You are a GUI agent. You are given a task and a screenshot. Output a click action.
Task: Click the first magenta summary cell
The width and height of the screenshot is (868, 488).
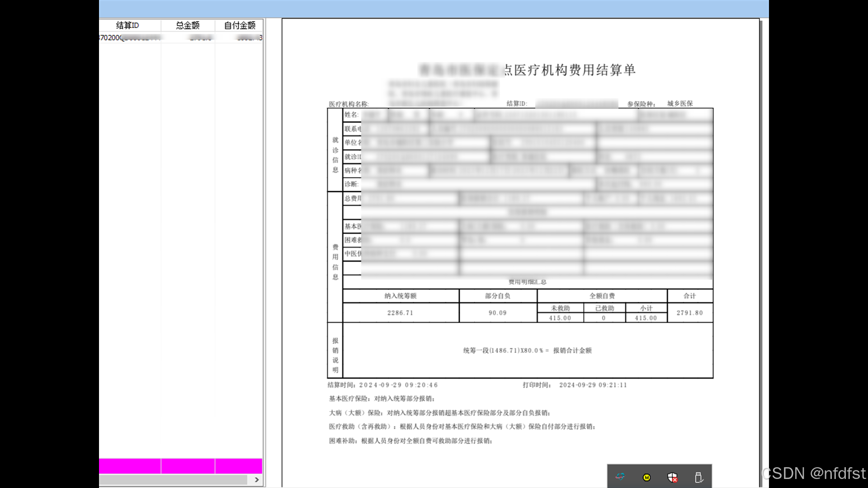(x=130, y=466)
